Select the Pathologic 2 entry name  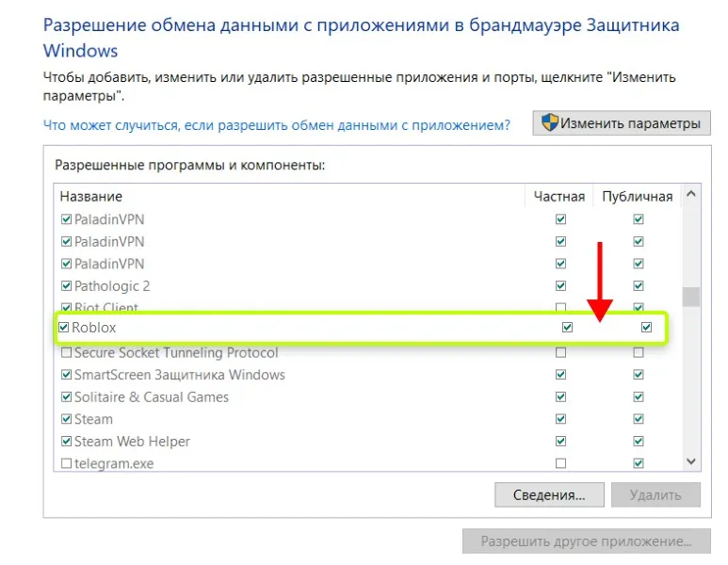tap(112, 286)
